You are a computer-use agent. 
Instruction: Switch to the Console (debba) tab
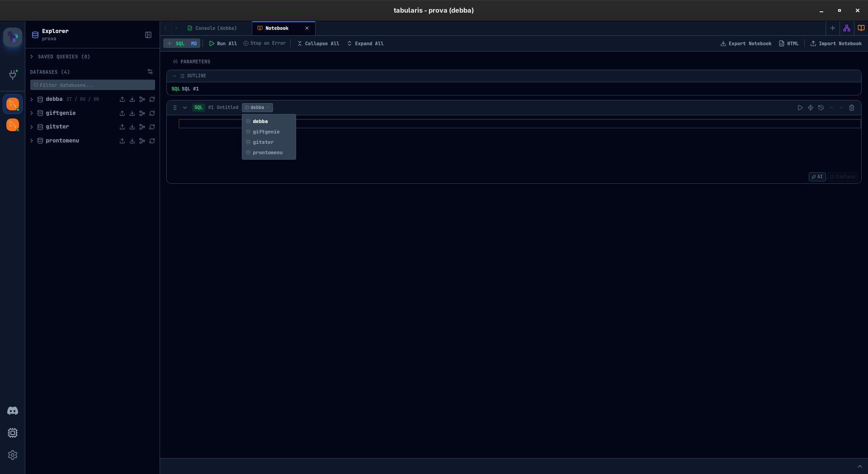coord(216,28)
